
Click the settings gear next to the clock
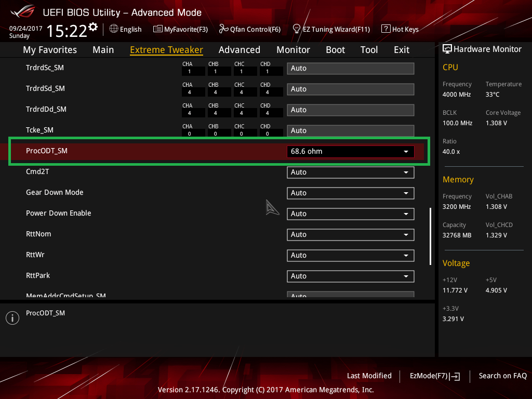click(x=93, y=26)
